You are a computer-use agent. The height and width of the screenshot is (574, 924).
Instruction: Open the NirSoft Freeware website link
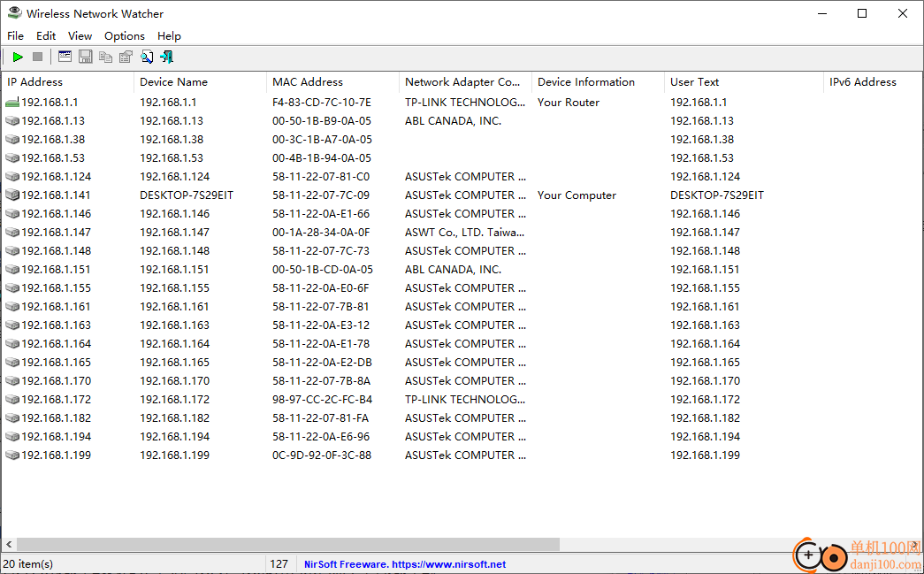tap(405, 564)
